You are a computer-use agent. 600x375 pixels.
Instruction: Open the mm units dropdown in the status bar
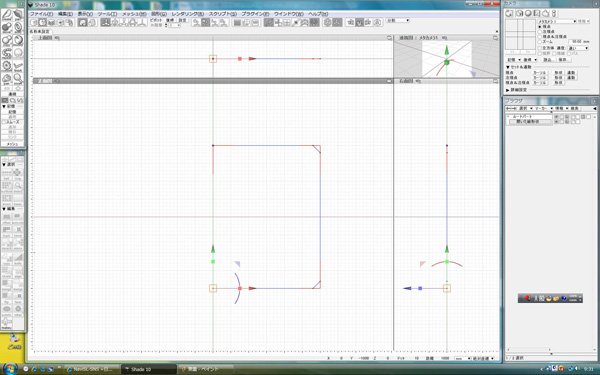point(462,359)
